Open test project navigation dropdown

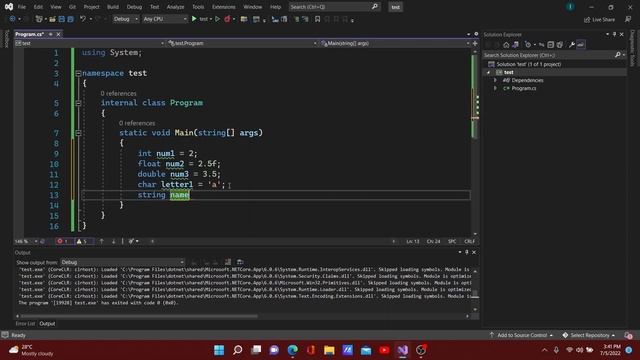89,43
